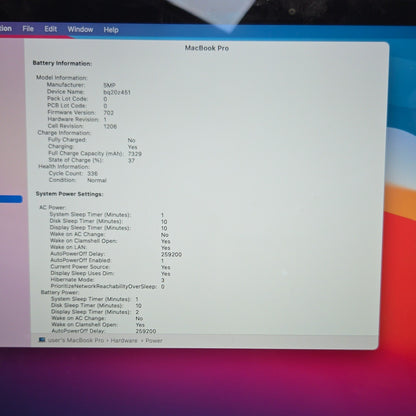Viewport: 416px width, 416px height.
Task: Click the MacBook Pro window title
Action: coord(207,48)
